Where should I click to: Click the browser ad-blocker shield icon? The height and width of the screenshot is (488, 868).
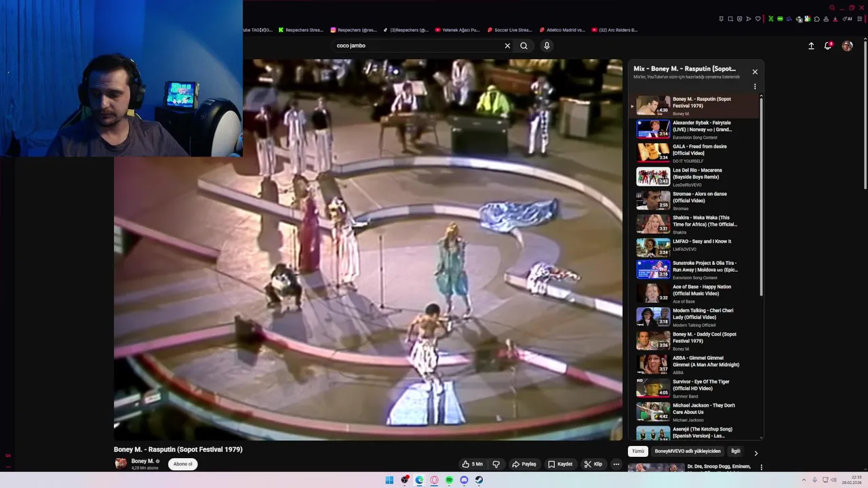(739, 19)
